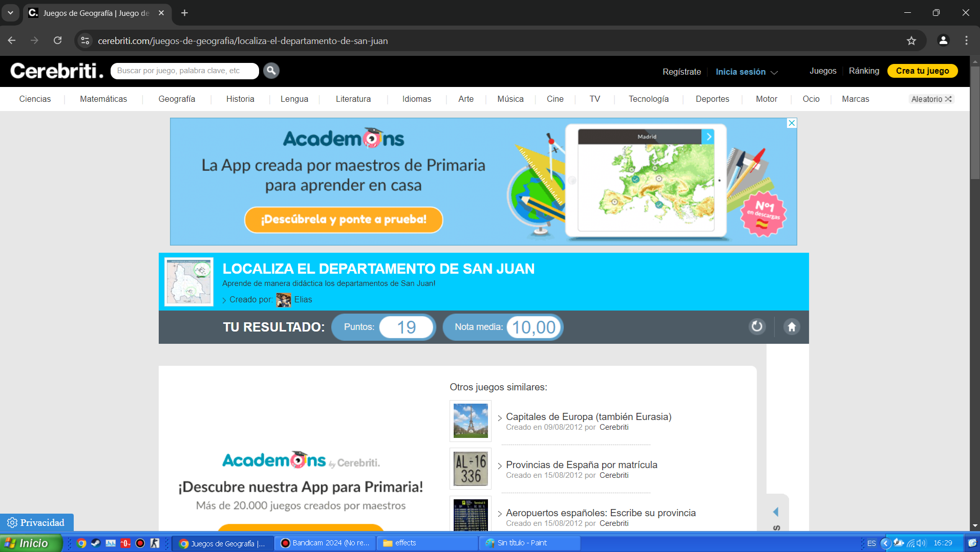This screenshot has width=980, height=552.
Task: Open the tab search dropdown arrow
Action: pos(10,13)
